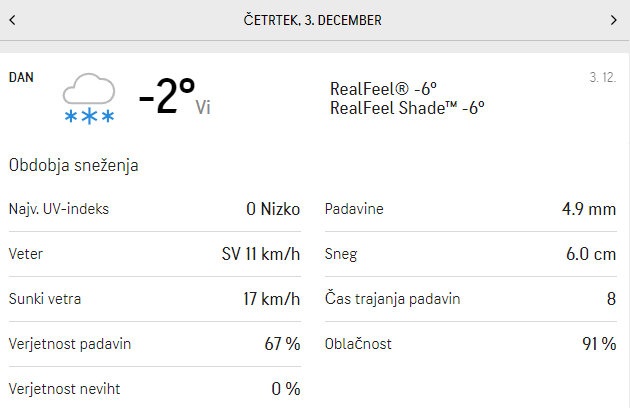Click the Sneg 6.0 cm value
Image resolution: width=630 pixels, height=408 pixels.
[591, 254]
